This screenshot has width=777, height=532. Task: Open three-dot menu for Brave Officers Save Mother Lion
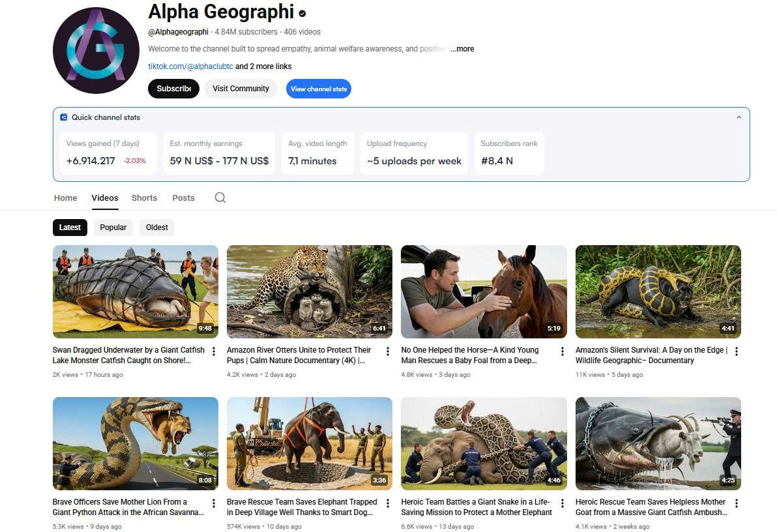[x=213, y=503]
